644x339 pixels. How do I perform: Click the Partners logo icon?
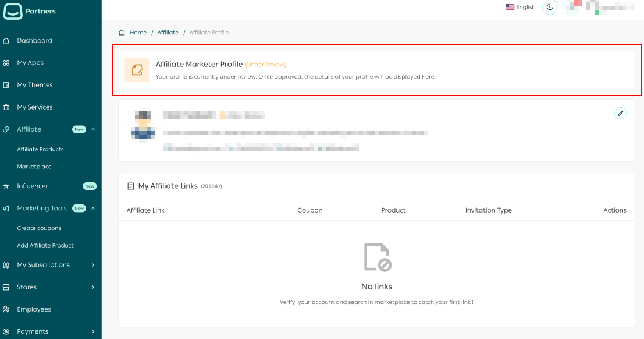[x=13, y=11]
